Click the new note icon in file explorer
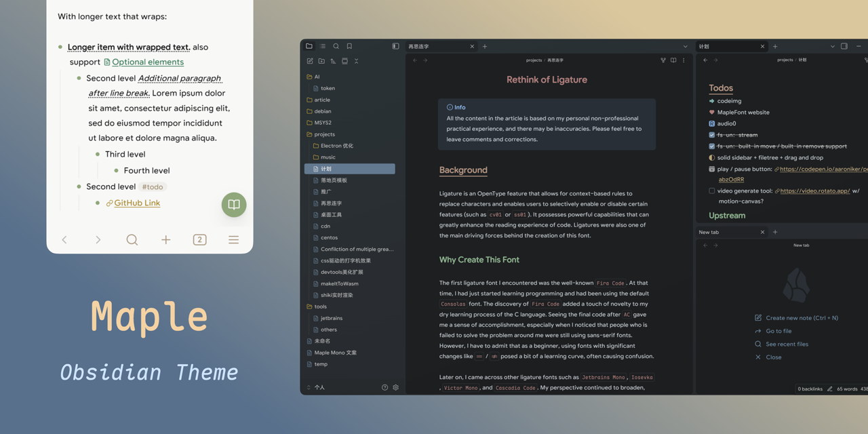 tap(310, 61)
